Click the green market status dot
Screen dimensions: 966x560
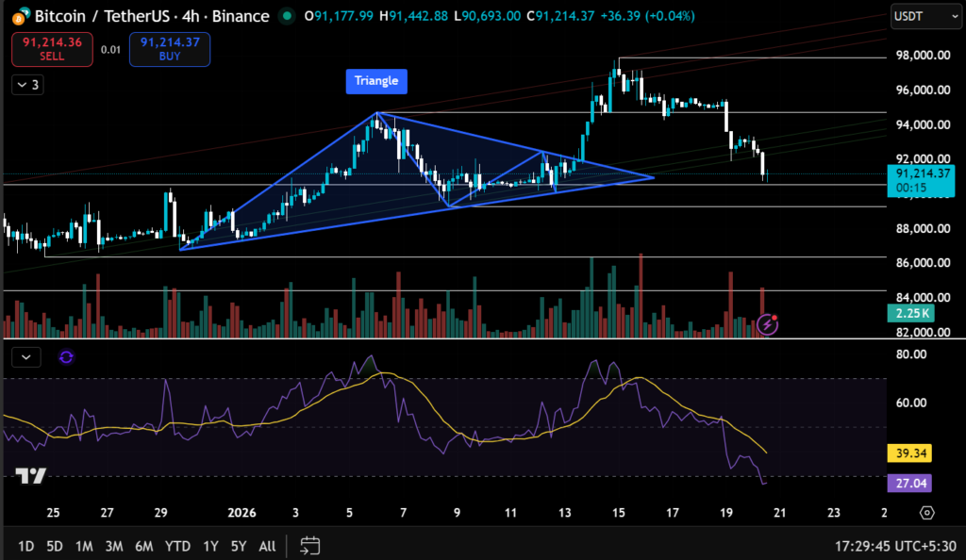pyautogui.click(x=287, y=17)
